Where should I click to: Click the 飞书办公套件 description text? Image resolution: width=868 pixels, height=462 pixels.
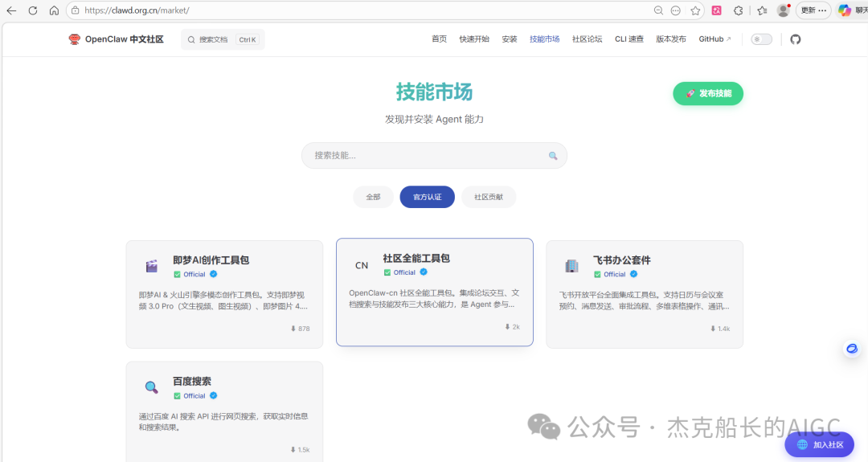(645, 301)
